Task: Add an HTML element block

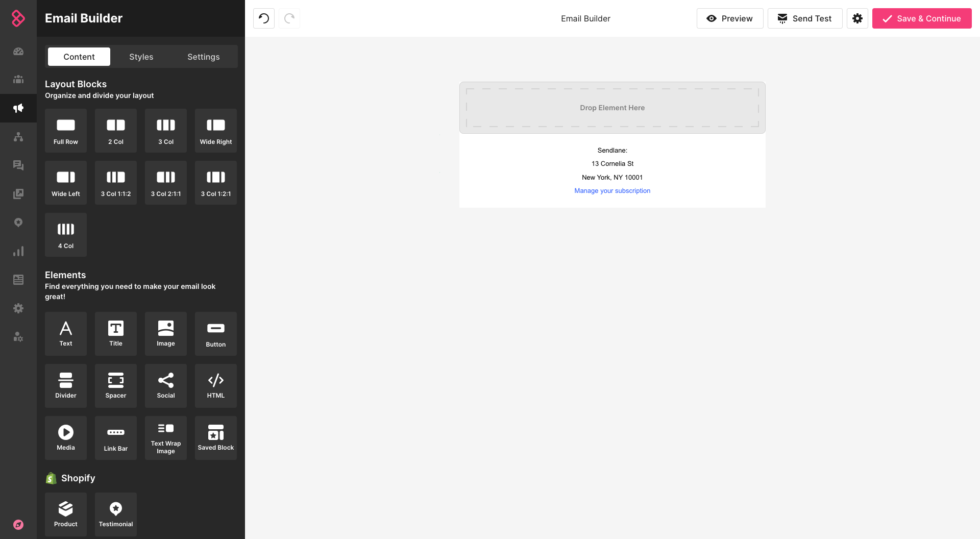Action: click(215, 386)
